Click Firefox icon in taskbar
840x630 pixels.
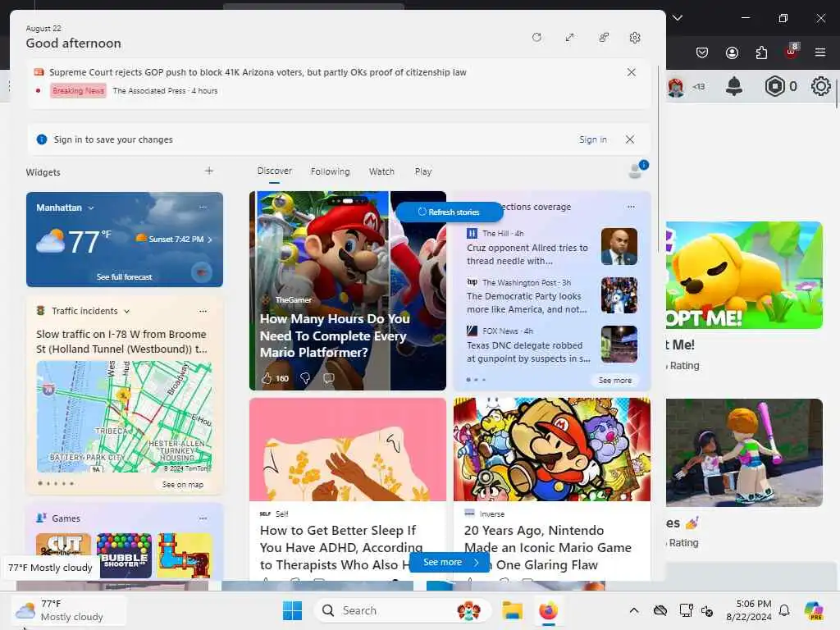click(548, 610)
